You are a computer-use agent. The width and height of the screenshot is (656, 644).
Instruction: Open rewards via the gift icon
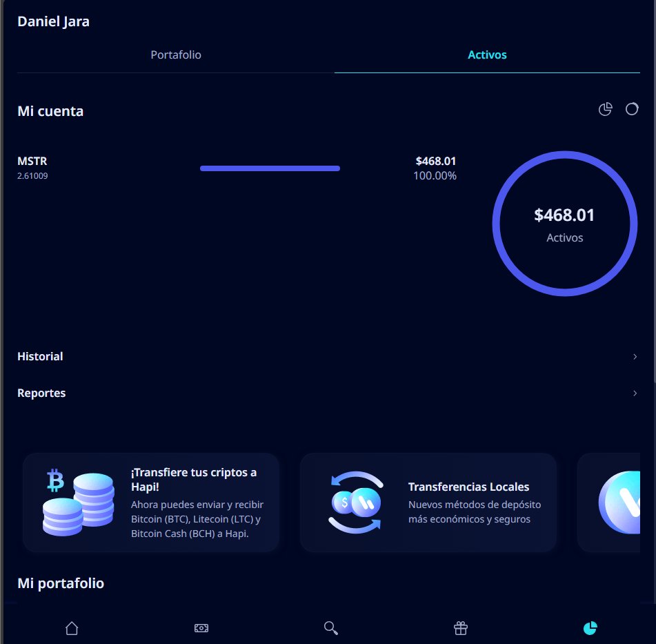click(461, 628)
